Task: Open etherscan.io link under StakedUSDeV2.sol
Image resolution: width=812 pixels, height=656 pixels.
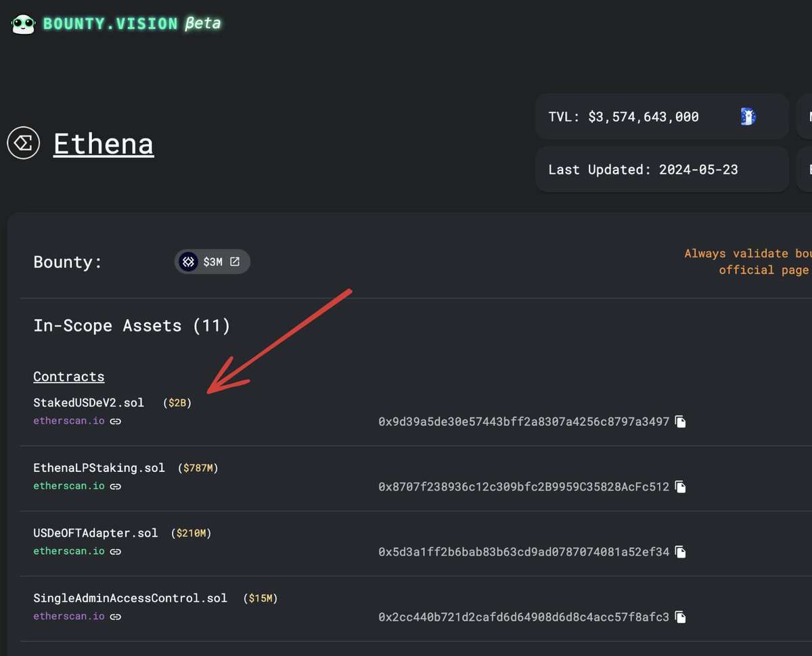Action: pos(69,421)
